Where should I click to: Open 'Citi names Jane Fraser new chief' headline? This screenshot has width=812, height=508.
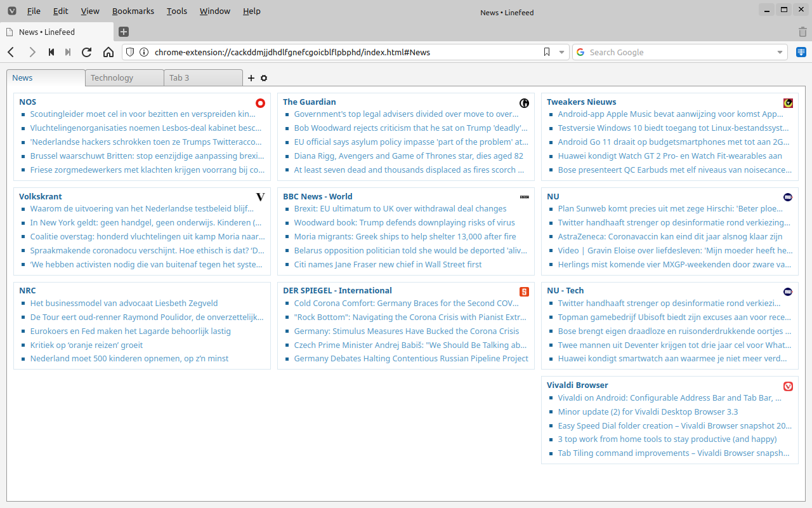pos(388,264)
